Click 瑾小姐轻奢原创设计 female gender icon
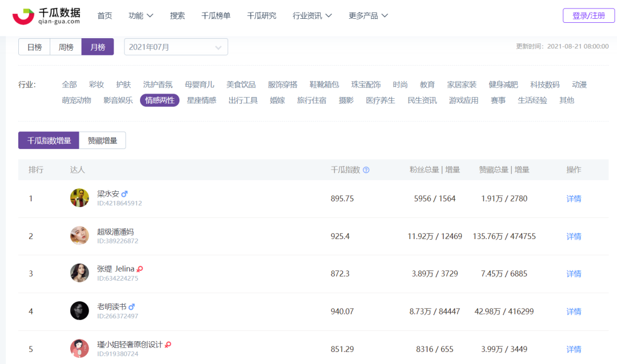 [x=168, y=345]
